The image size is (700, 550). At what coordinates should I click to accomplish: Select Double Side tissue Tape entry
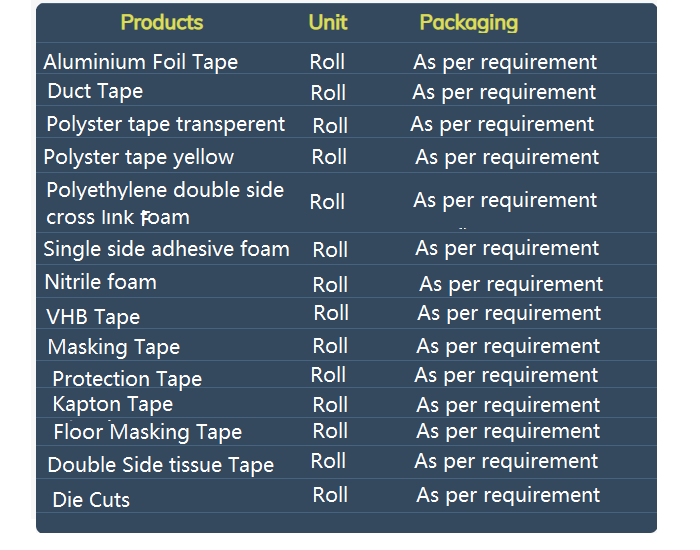click(161, 466)
